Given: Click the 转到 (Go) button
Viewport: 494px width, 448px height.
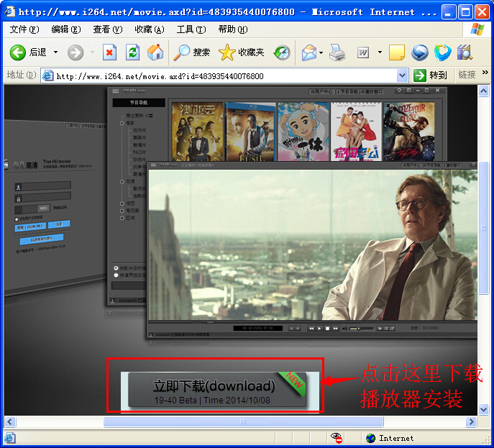Looking at the screenshot, I should pos(431,76).
